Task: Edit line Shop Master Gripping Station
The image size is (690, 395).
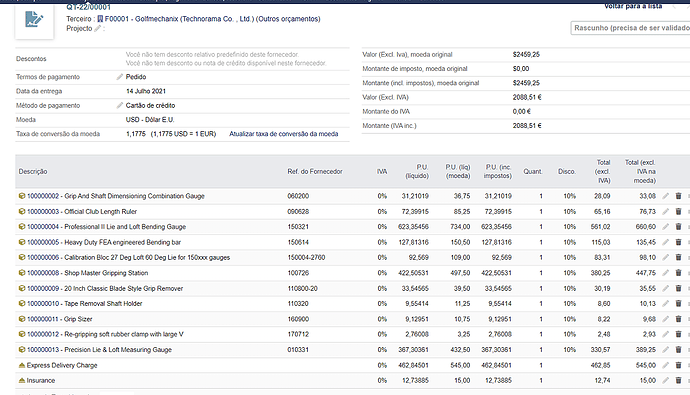Action: point(665,273)
